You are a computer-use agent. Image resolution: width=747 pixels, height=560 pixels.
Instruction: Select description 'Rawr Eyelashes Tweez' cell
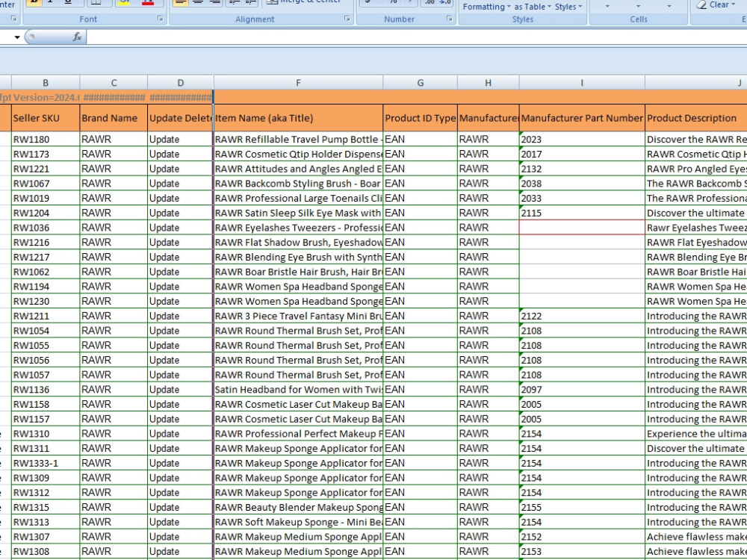click(696, 228)
